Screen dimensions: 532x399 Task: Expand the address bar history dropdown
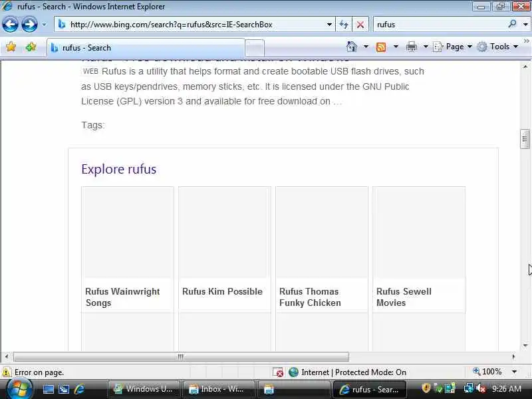pos(329,25)
